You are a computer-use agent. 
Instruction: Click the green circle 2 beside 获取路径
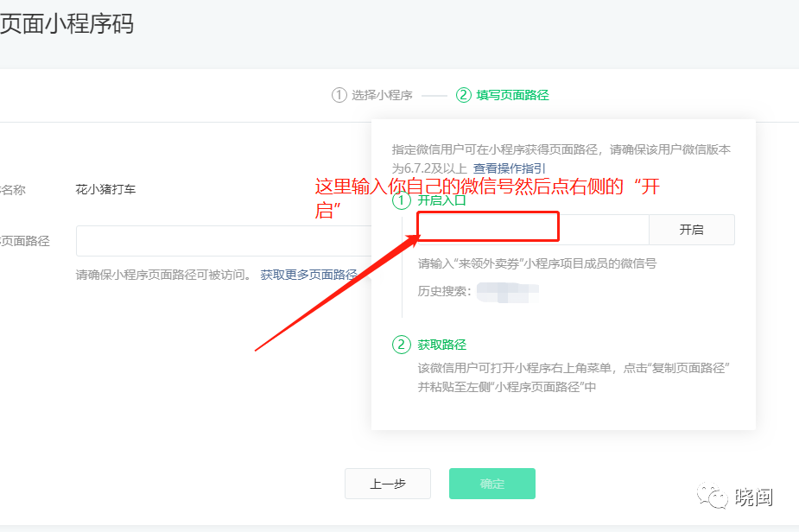[x=401, y=345]
